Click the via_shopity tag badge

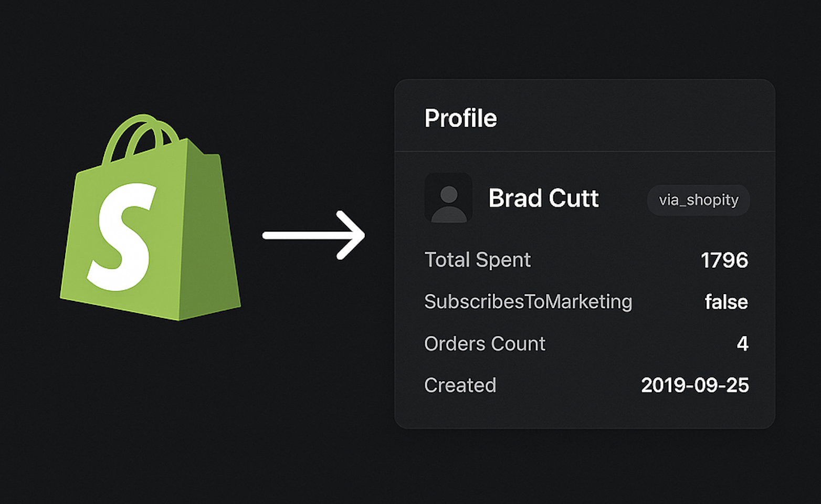point(699,200)
